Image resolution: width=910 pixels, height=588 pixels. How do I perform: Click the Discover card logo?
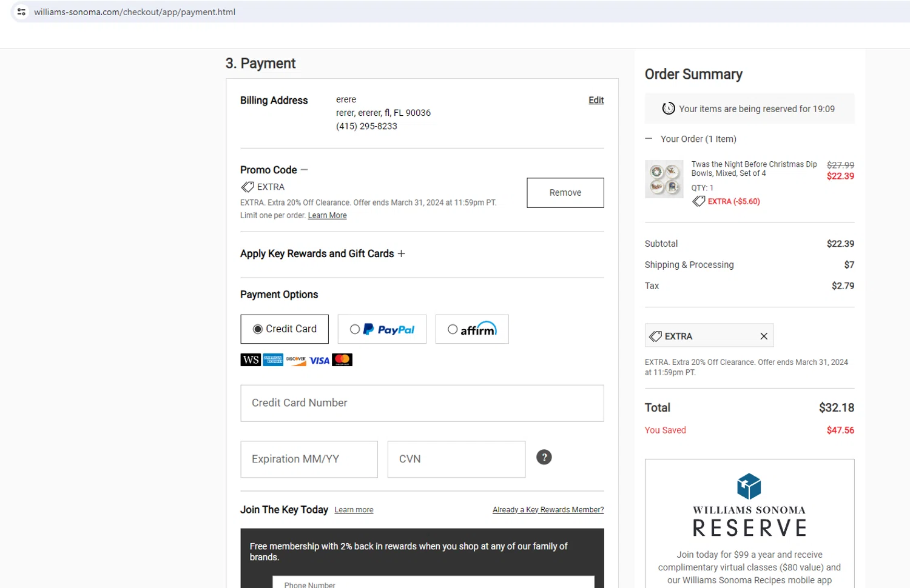296,360
